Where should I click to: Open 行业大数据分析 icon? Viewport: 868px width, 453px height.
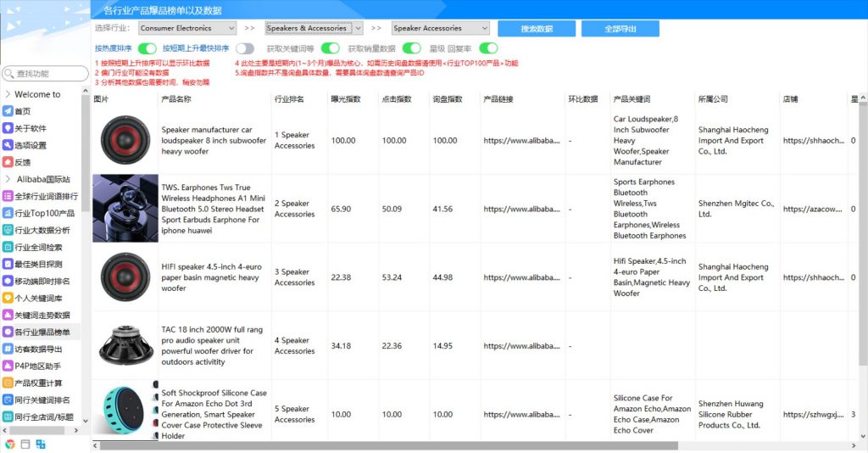point(8,231)
